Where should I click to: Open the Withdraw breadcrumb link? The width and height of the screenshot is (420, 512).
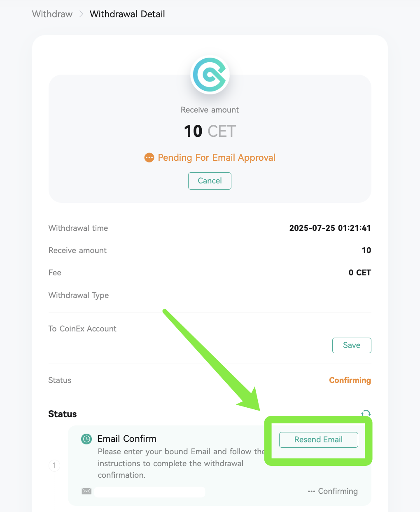(x=52, y=14)
